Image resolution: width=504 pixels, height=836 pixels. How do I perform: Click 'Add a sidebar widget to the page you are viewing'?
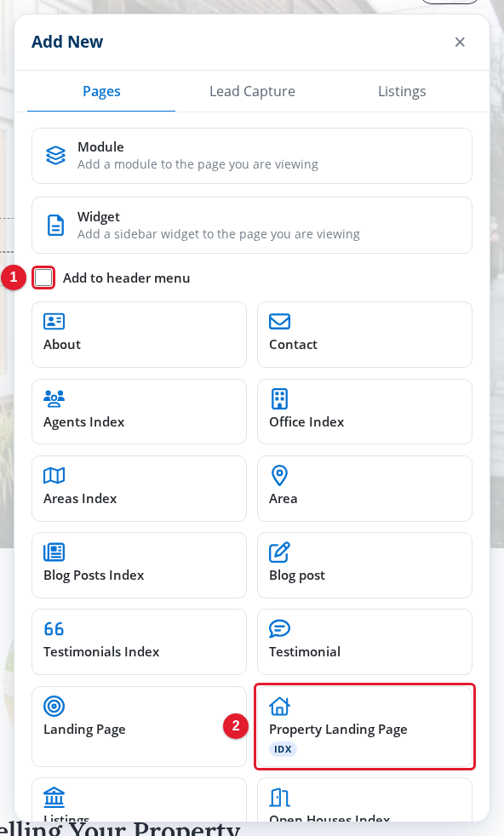coord(218,234)
